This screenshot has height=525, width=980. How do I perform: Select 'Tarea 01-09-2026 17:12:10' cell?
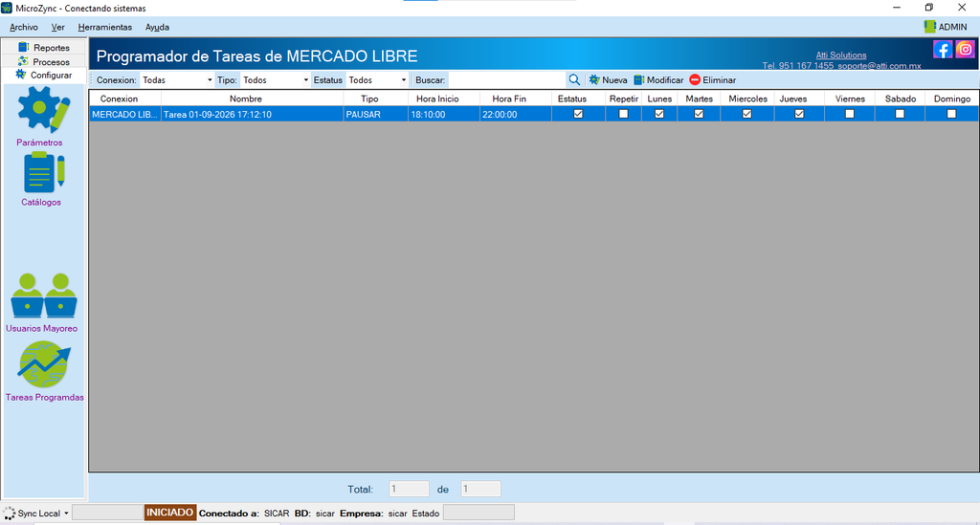click(253, 114)
